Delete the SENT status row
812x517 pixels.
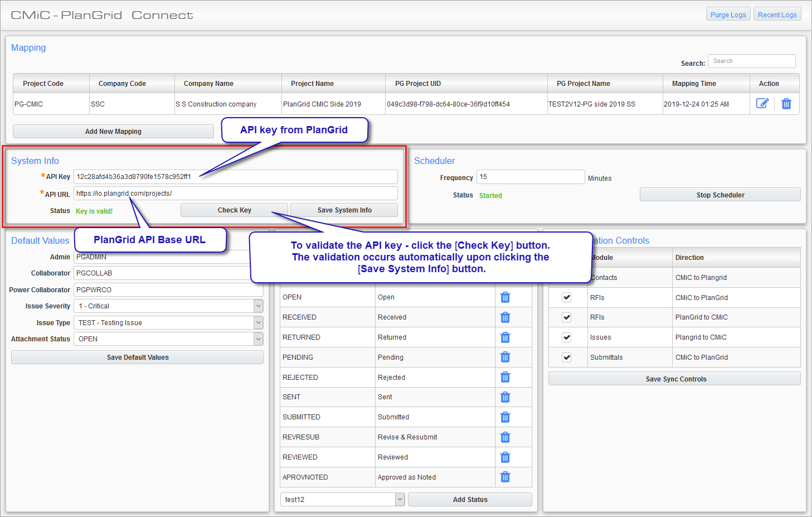[505, 397]
